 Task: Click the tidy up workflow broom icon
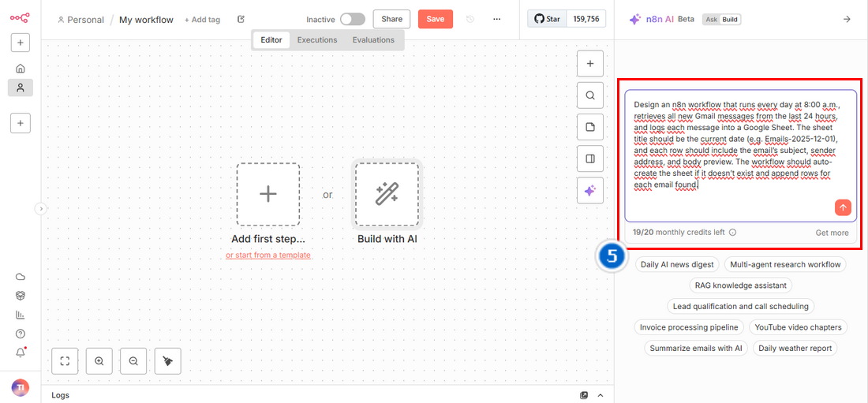167,361
